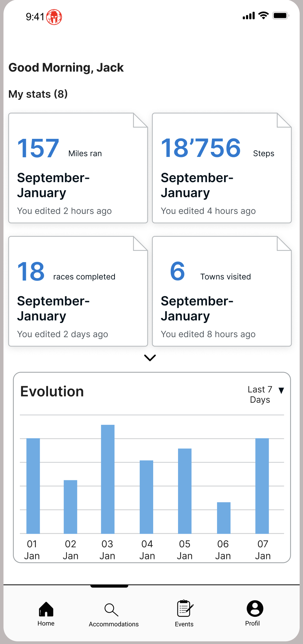Select the 03 Jan bar in chart
This screenshot has height=644, width=303.
pyautogui.click(x=108, y=479)
